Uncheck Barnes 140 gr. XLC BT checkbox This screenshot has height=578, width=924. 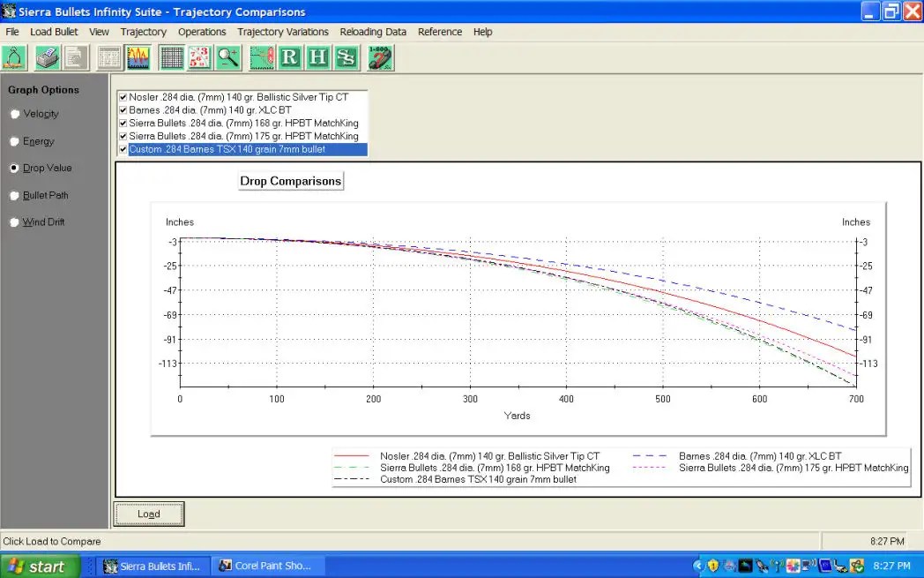click(123, 110)
